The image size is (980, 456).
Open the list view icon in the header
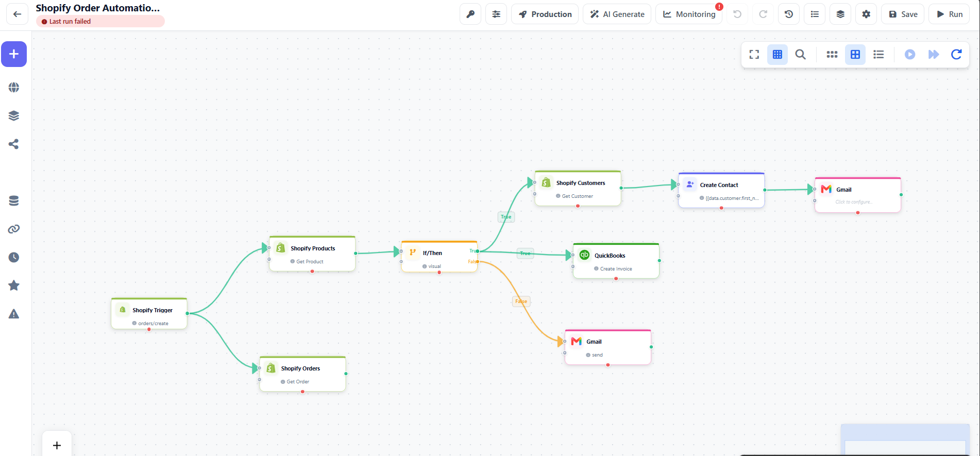(815, 14)
